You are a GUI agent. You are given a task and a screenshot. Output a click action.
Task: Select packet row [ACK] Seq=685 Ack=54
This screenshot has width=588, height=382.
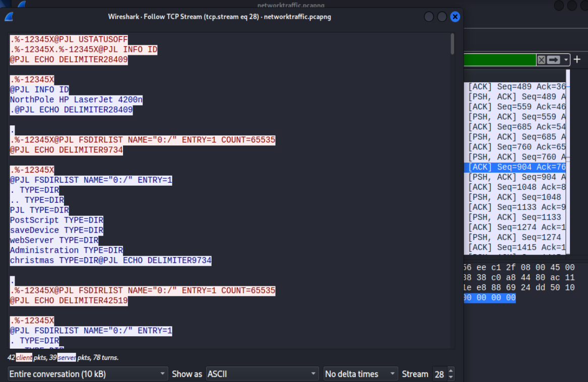(515, 127)
